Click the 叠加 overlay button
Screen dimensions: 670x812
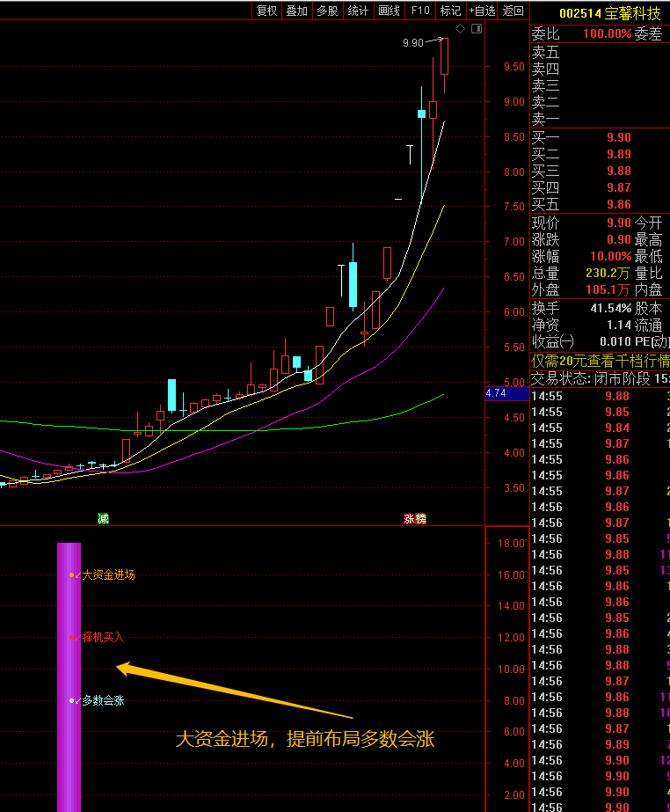(x=296, y=11)
